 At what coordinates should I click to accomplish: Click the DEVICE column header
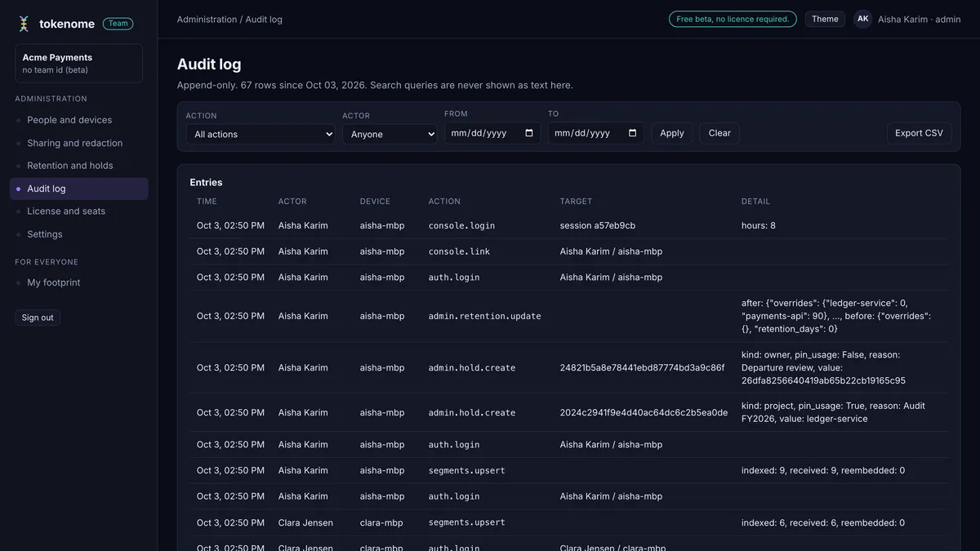(375, 202)
